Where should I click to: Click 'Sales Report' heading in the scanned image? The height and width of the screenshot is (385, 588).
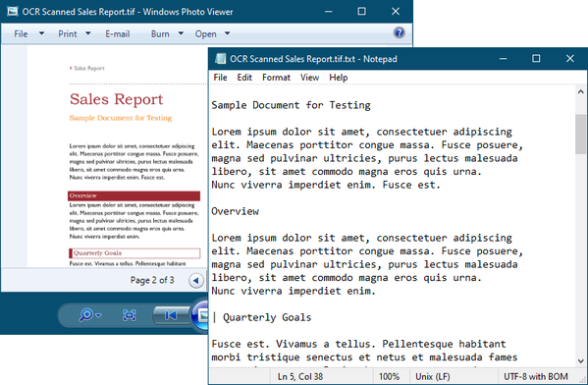[x=116, y=99]
